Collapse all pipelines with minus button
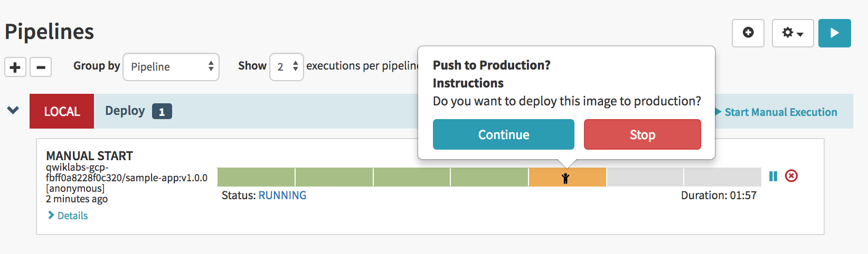Viewport: 868px width, 254px height. 41,67
